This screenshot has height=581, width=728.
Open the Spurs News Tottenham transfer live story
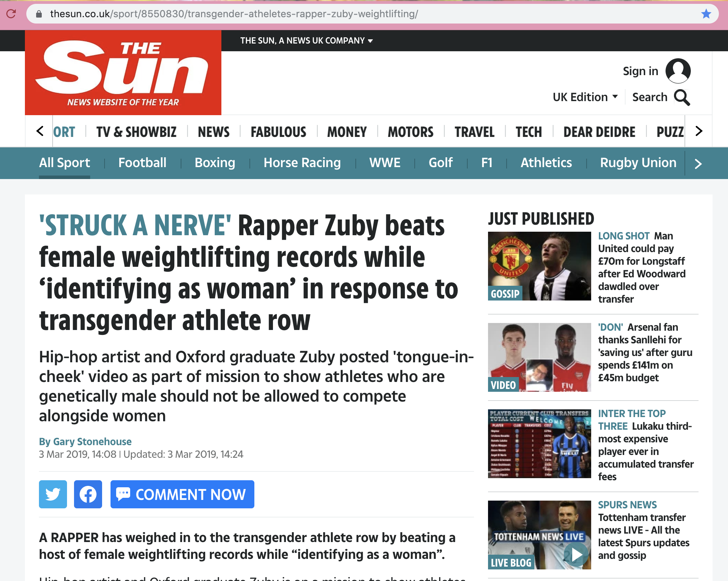pos(644,530)
